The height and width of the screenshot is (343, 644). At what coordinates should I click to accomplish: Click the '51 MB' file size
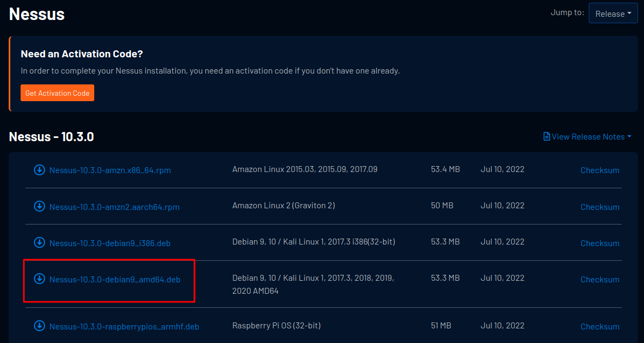pos(441,326)
